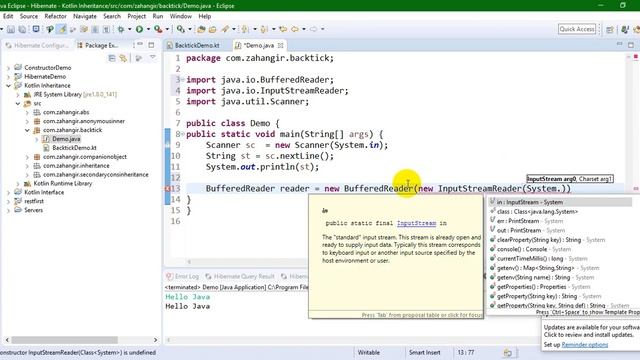Image resolution: width=640 pixels, height=360 pixels.
Task: Open Package Explorer view menu triangle
Action: pos(153,58)
